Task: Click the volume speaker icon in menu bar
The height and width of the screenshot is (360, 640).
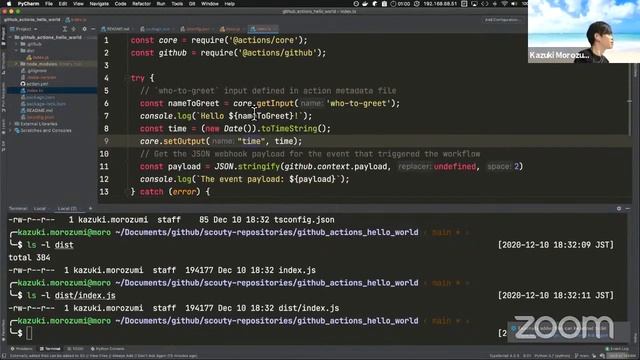Action: 514,4
